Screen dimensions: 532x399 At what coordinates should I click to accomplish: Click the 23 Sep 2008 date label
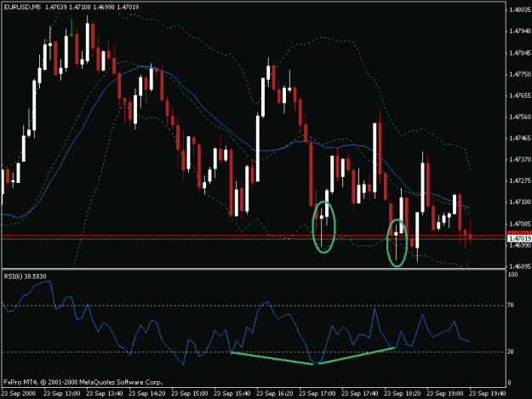[19, 394]
